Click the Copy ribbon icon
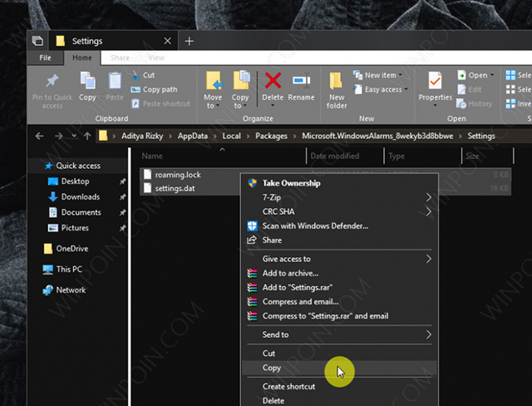The width and height of the screenshot is (532, 406). [x=87, y=81]
